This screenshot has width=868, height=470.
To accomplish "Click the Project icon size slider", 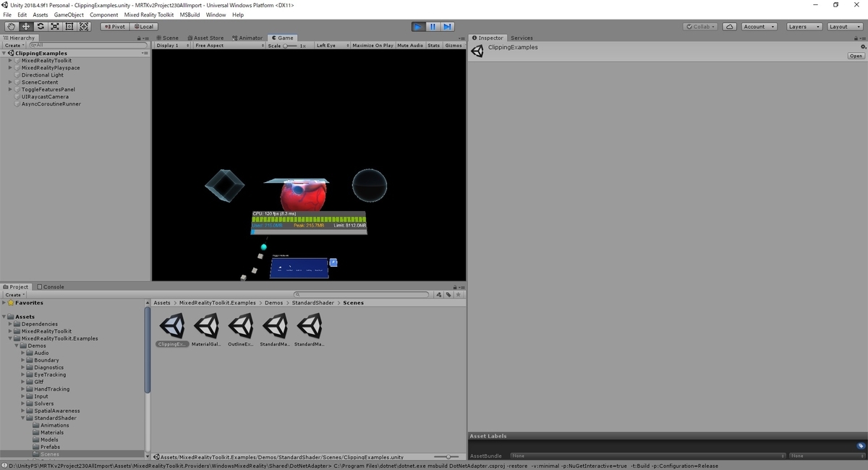I will point(448,457).
